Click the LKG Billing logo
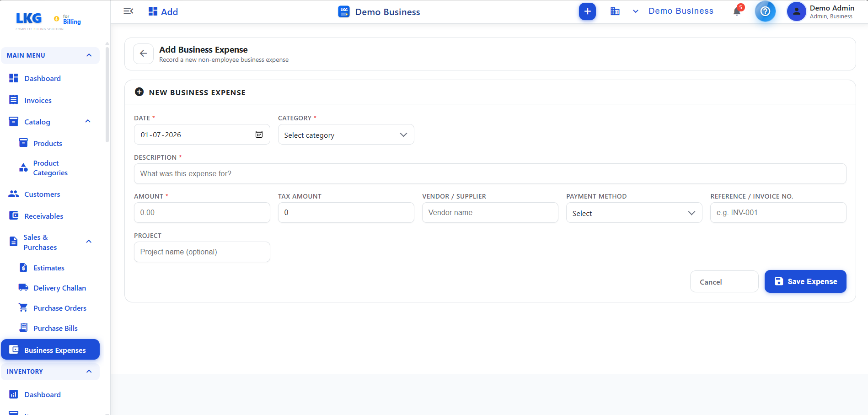This screenshot has height=415, width=868. [x=48, y=21]
